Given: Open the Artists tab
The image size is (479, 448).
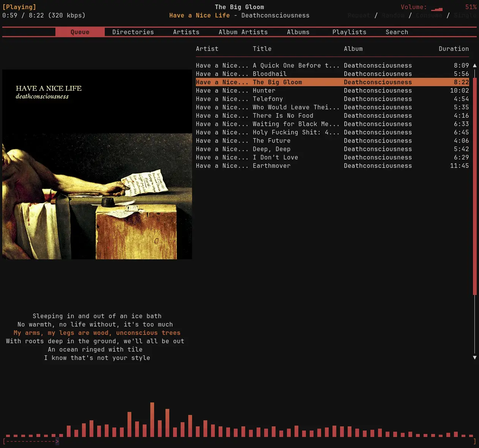Looking at the screenshot, I should (x=186, y=32).
